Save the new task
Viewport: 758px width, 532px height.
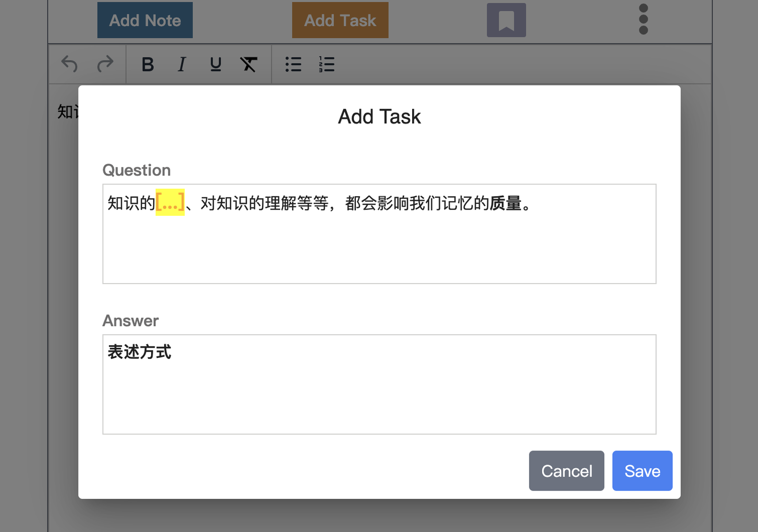click(642, 471)
